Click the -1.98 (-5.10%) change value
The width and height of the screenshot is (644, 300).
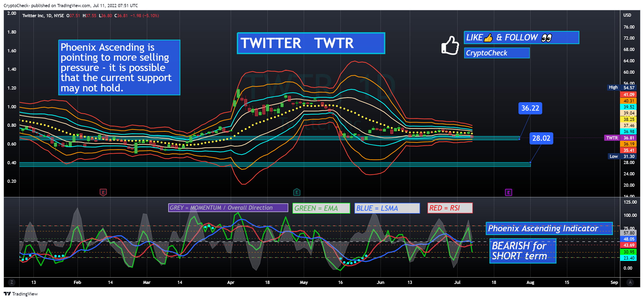[145, 16]
